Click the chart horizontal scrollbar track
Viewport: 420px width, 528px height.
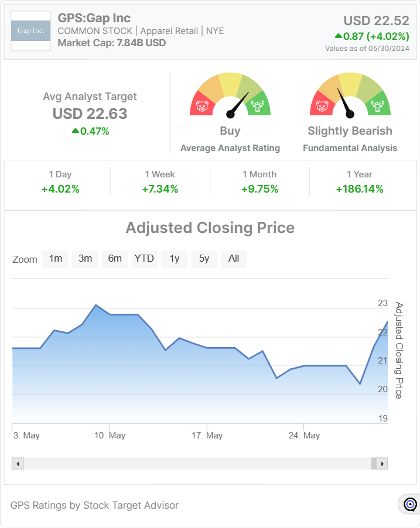pos(197,464)
